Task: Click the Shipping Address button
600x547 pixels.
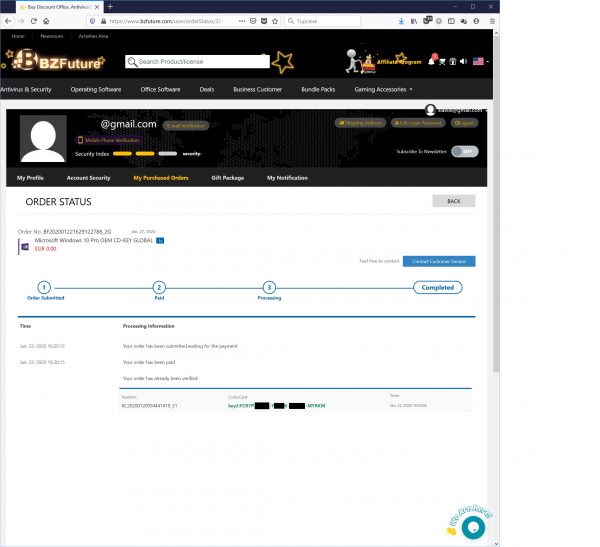Action: (360, 123)
